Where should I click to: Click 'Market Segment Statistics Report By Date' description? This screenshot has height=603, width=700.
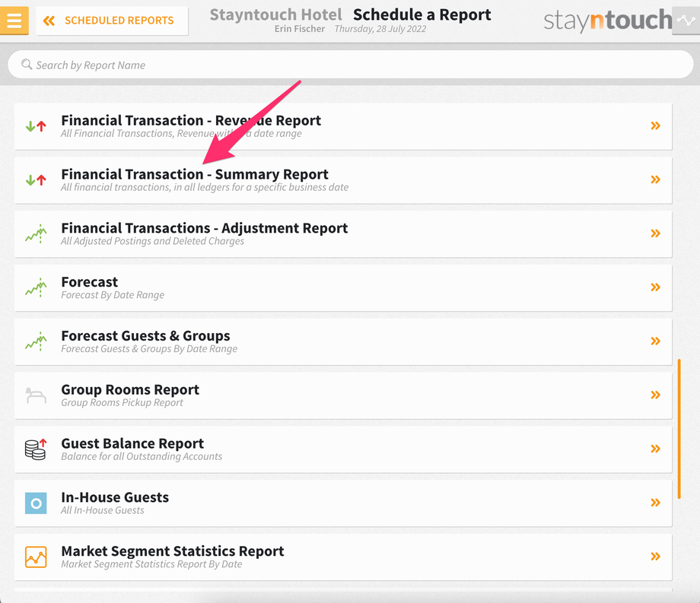coord(151,564)
